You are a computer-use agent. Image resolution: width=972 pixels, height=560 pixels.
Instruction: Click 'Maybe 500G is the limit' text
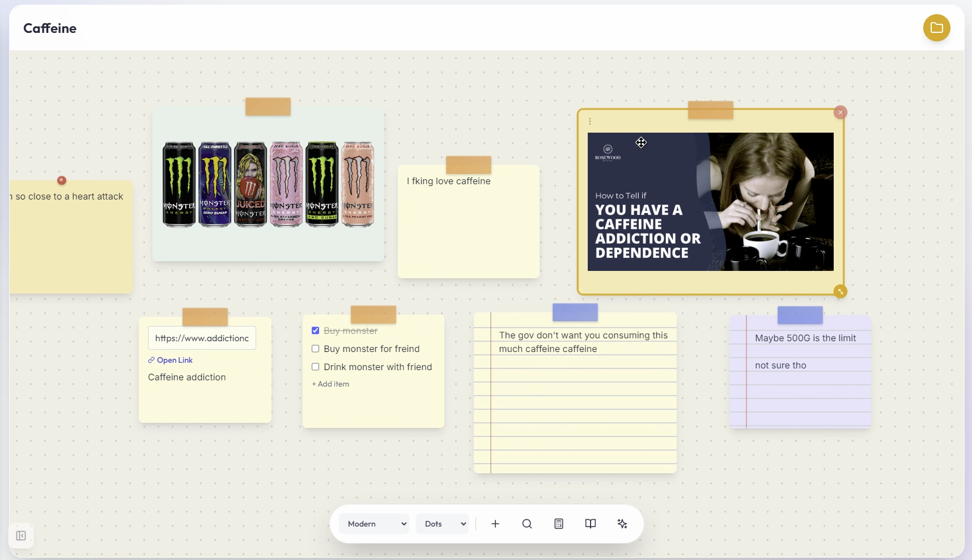[x=805, y=338]
